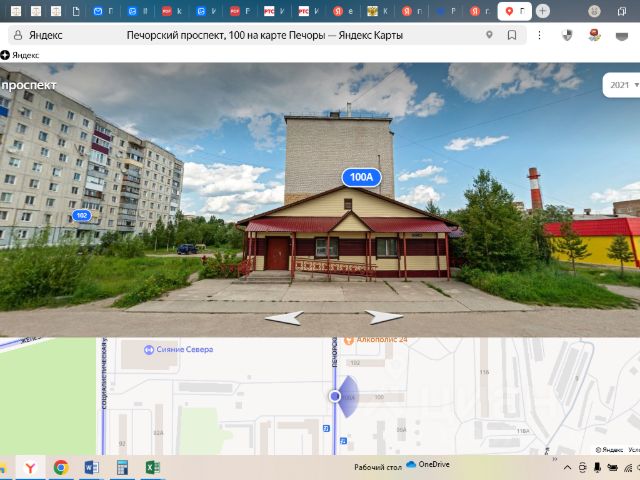This screenshot has width=640, height=480.
Task: Open the tab manager icon at top right
Action: click(622, 11)
